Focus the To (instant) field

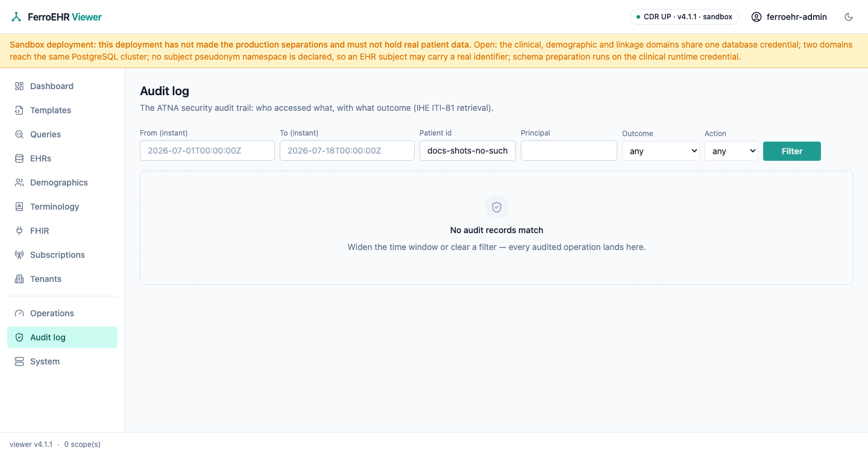click(x=347, y=151)
